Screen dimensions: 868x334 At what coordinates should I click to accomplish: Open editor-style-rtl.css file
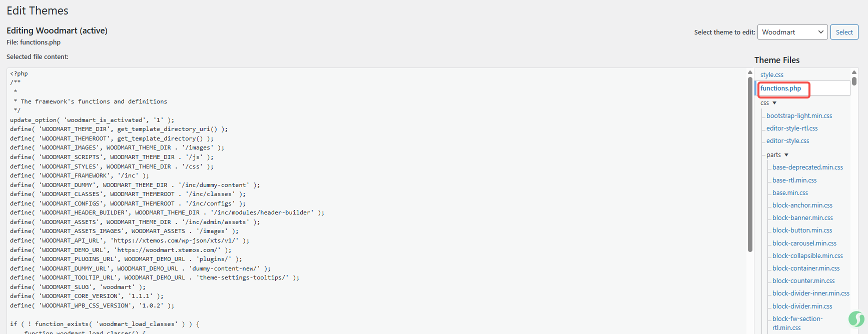click(x=792, y=128)
